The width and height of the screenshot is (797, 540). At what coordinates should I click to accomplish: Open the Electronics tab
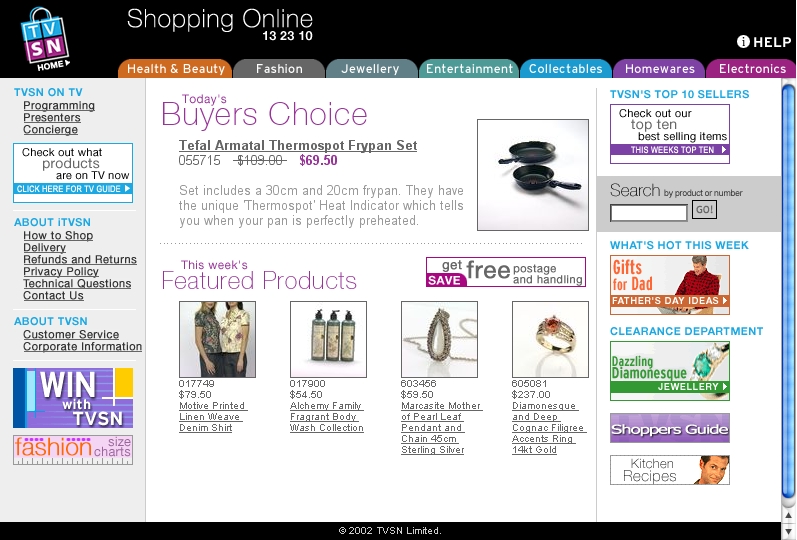pos(752,69)
